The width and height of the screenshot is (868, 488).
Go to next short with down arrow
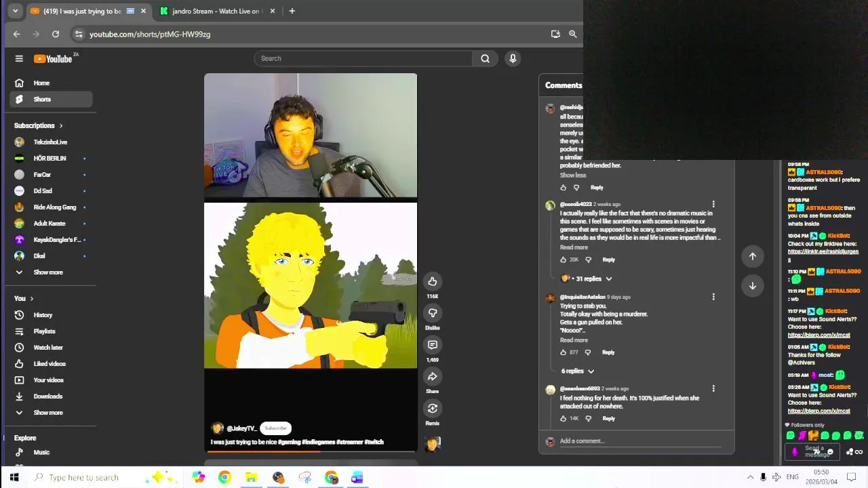(x=752, y=286)
